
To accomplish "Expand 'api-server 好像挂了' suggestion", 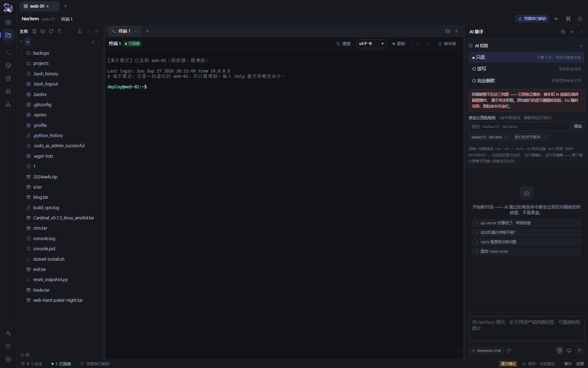I will pos(526,223).
